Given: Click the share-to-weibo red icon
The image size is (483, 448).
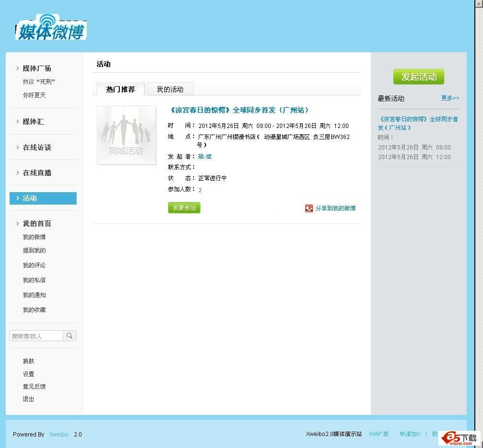Looking at the screenshot, I should pos(309,208).
